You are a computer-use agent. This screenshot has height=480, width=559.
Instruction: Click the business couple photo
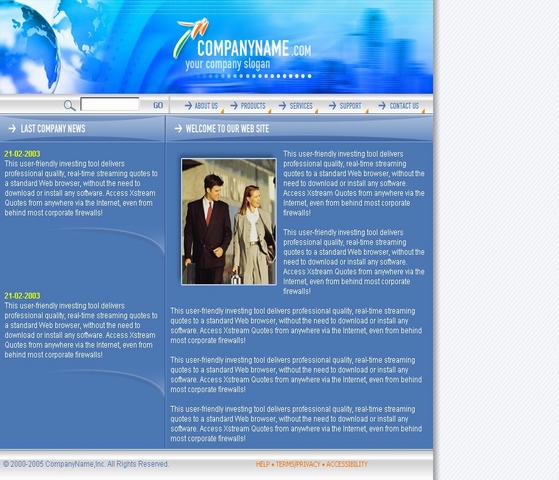229,221
